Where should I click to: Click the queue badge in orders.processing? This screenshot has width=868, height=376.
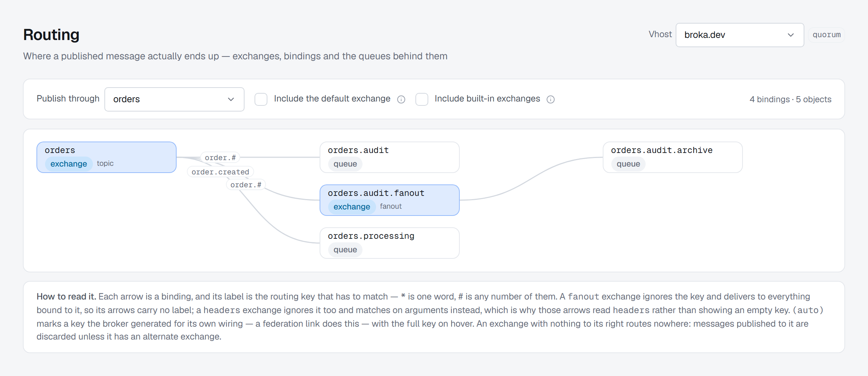(x=345, y=249)
